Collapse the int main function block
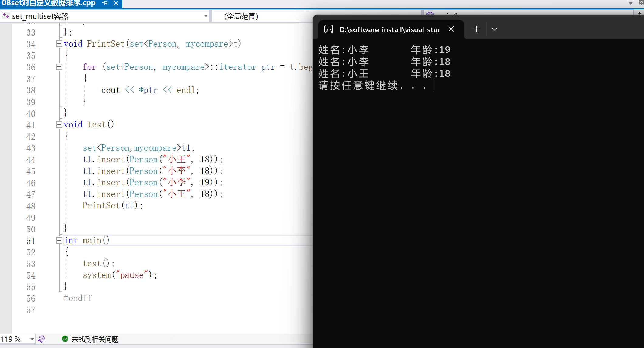644x348 pixels. pyautogui.click(x=59, y=240)
